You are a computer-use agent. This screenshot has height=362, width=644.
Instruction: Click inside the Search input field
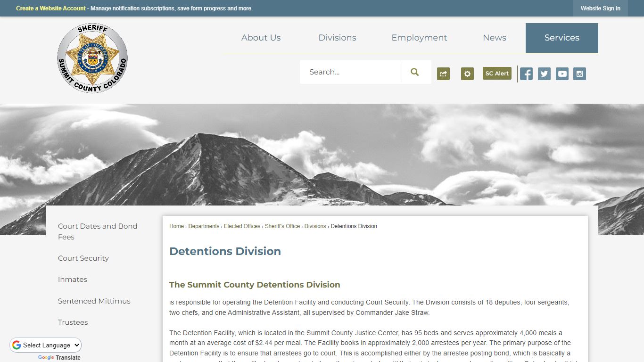(350, 72)
